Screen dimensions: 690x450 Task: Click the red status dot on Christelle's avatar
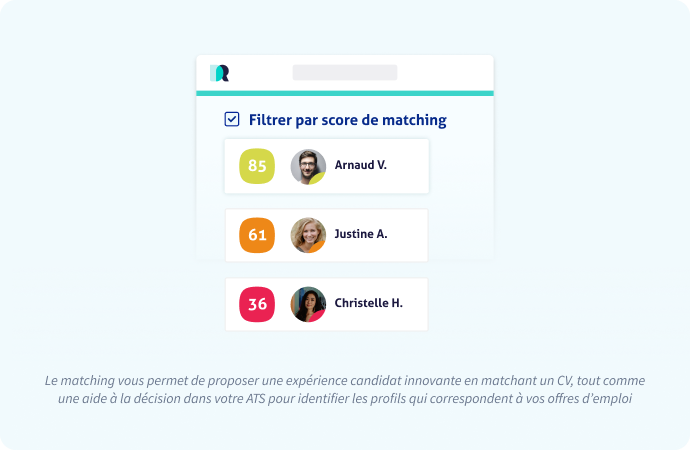pos(318,316)
